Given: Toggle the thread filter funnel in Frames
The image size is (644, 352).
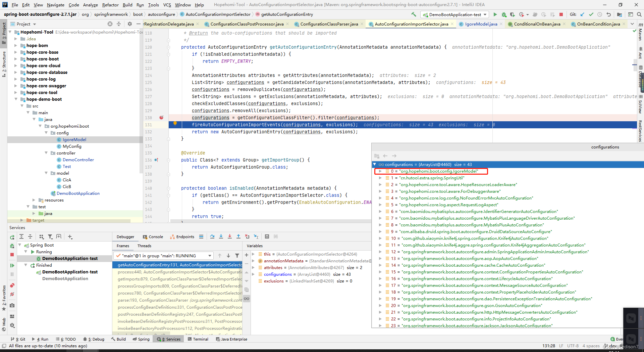Looking at the screenshot, I should (x=237, y=256).
